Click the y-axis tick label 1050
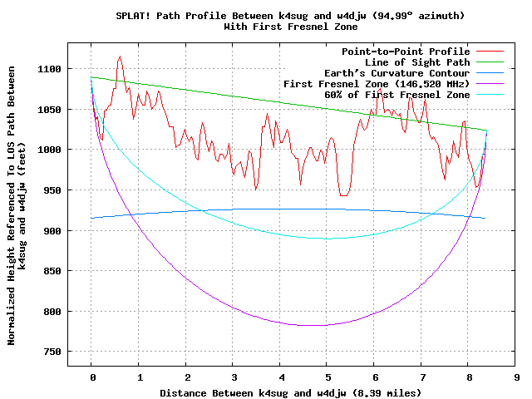This screenshot has height=399, width=532. (x=49, y=110)
